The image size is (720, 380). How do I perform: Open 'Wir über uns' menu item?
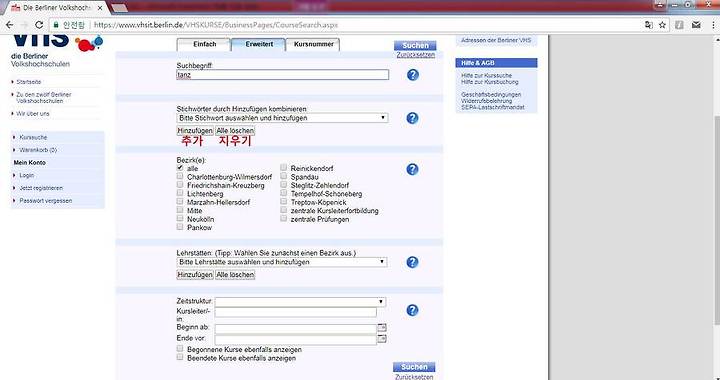(x=33, y=113)
